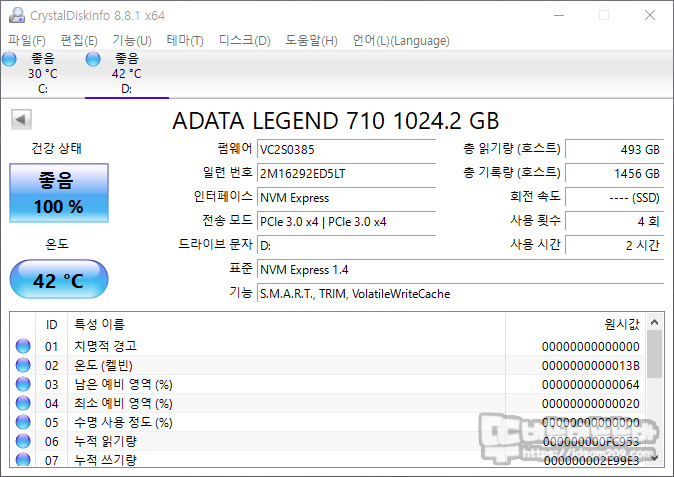Open the 기능(U) menu
Screen dimensions: 674x477
click(132, 40)
